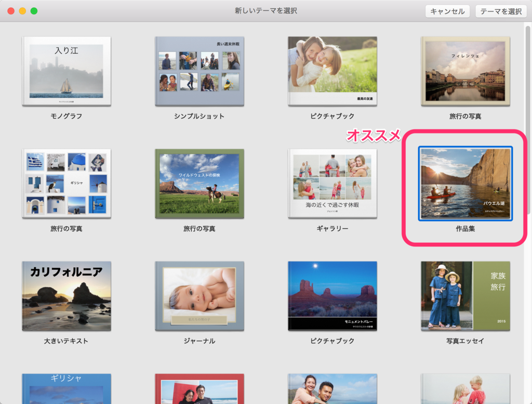Click the ギャラリー label text
532x404 pixels.
[332, 228]
